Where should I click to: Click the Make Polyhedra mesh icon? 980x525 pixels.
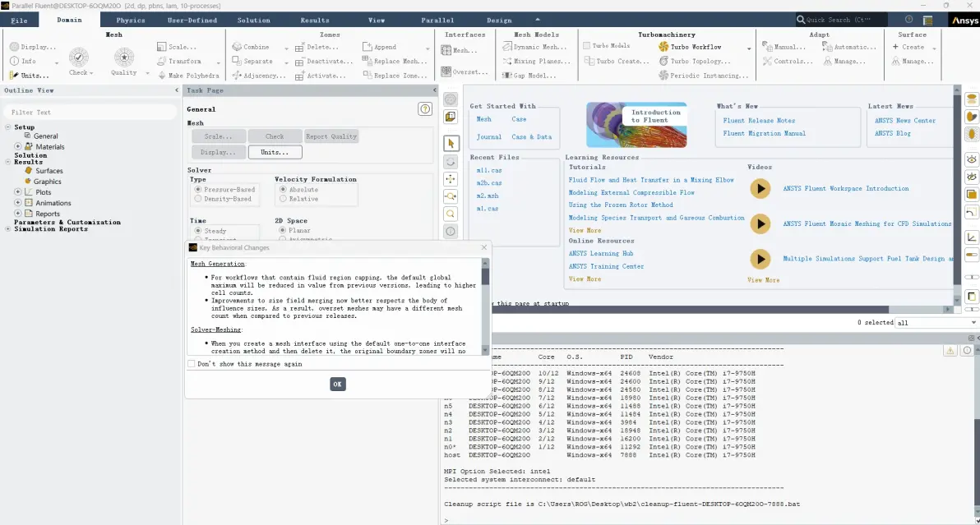pos(162,76)
